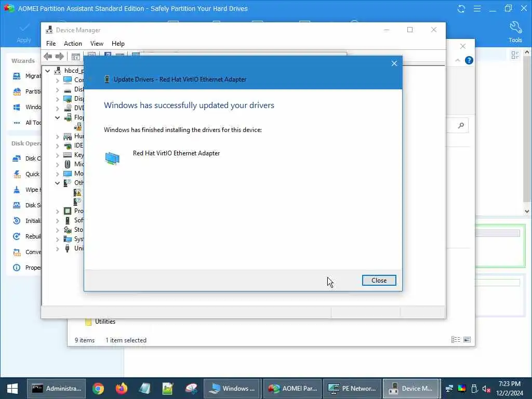The width and height of the screenshot is (532, 399).
Task: Click the blue help question icon
Action: [x=469, y=60]
